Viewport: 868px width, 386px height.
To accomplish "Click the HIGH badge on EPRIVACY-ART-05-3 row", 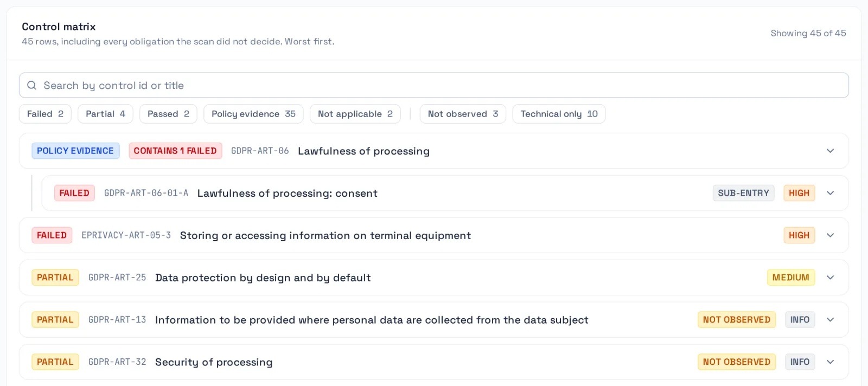I will (799, 235).
